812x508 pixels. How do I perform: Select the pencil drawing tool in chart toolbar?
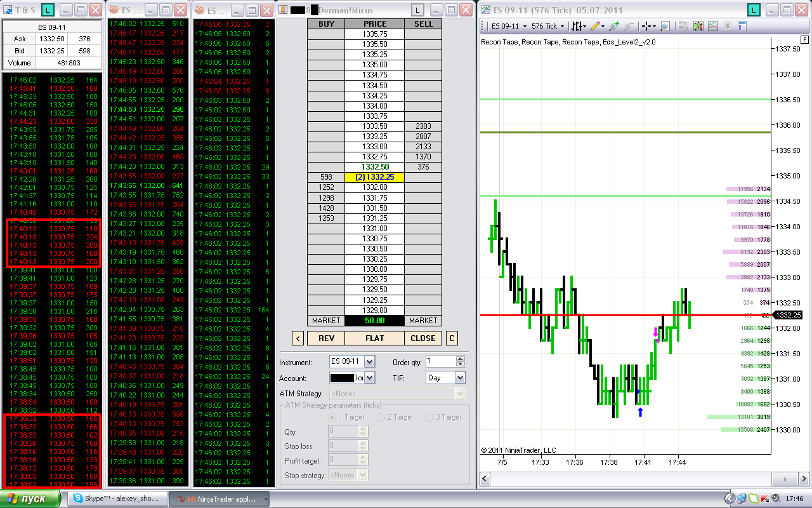point(595,26)
